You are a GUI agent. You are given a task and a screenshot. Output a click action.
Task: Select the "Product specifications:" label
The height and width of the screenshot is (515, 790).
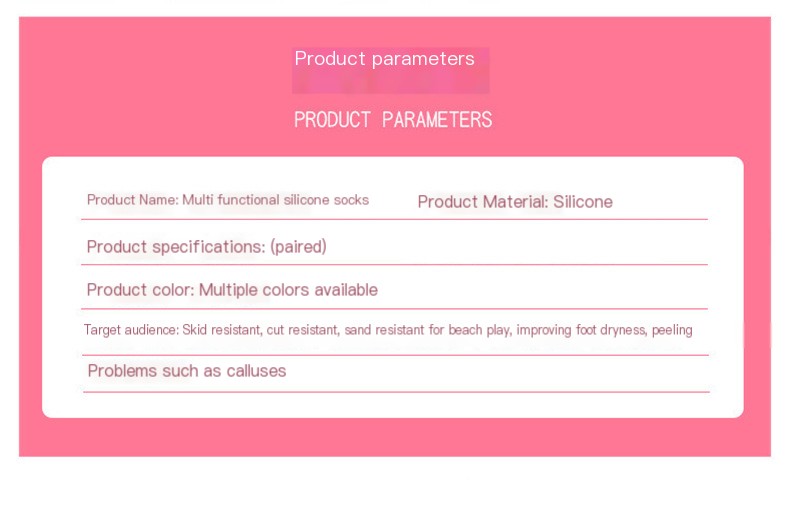click(x=176, y=247)
